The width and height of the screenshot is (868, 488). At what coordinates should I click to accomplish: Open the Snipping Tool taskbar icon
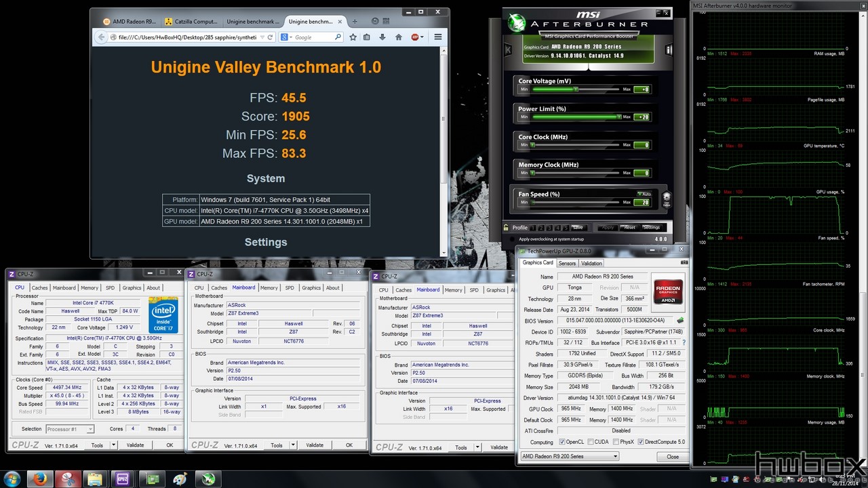(67, 479)
